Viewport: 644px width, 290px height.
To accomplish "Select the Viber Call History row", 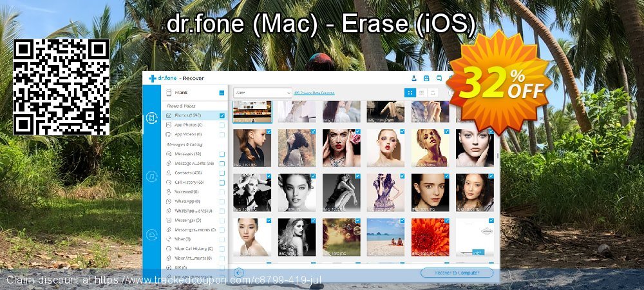I will [194, 249].
